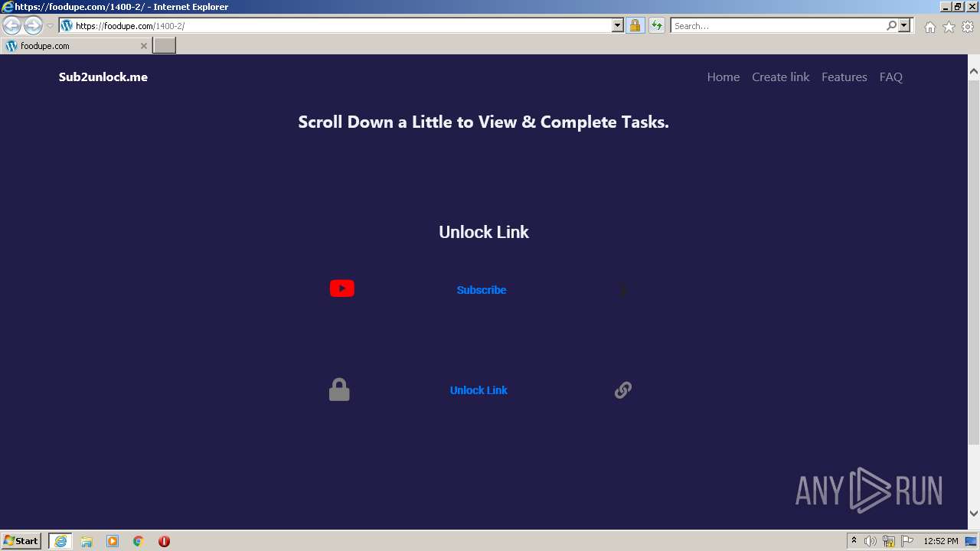This screenshot has width=980, height=551.
Task: Open the Tools gear icon
Action: [968, 27]
